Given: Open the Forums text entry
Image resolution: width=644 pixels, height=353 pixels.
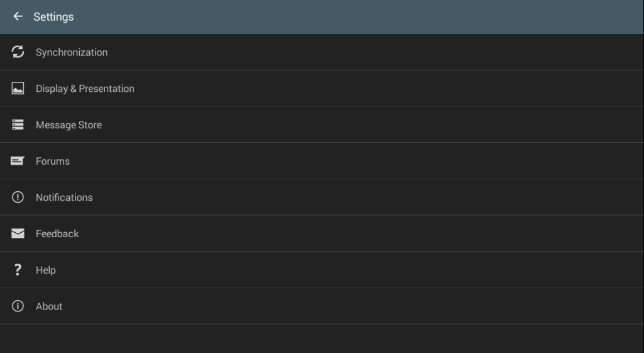Looking at the screenshot, I should (x=53, y=161).
